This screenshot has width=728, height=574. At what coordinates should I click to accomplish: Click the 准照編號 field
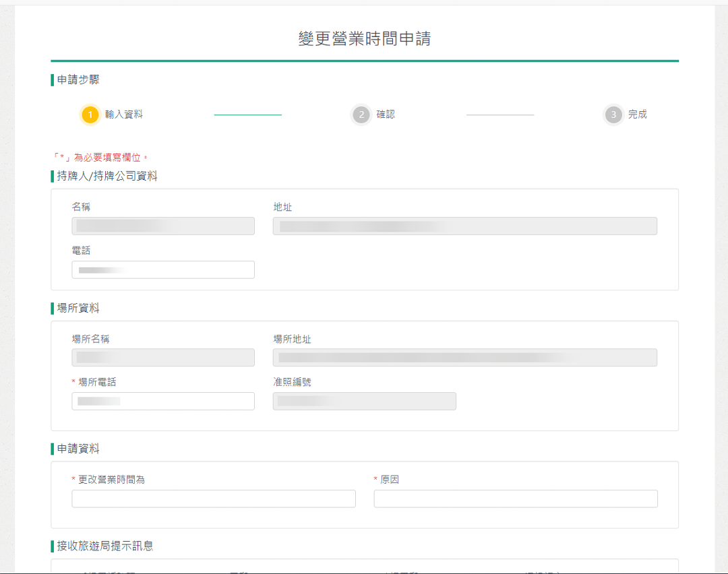(364, 402)
